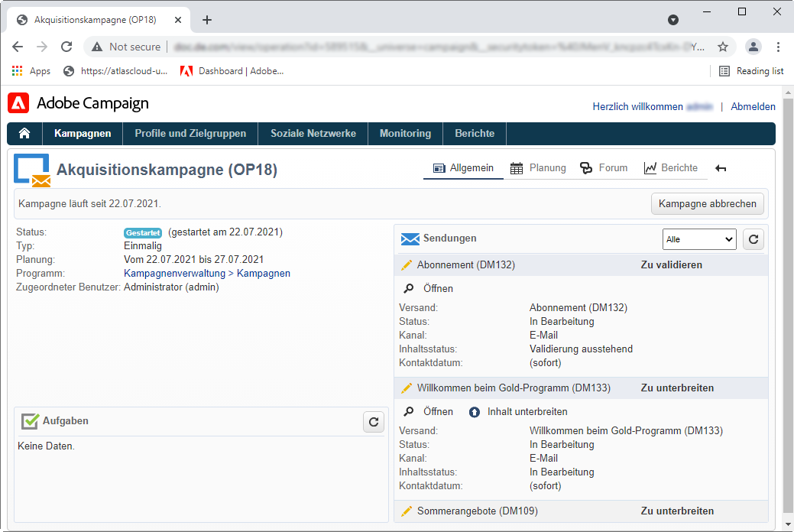Image resolution: width=794 pixels, height=532 pixels.
Task: Click the Sendungen envelope icon
Action: pos(410,238)
